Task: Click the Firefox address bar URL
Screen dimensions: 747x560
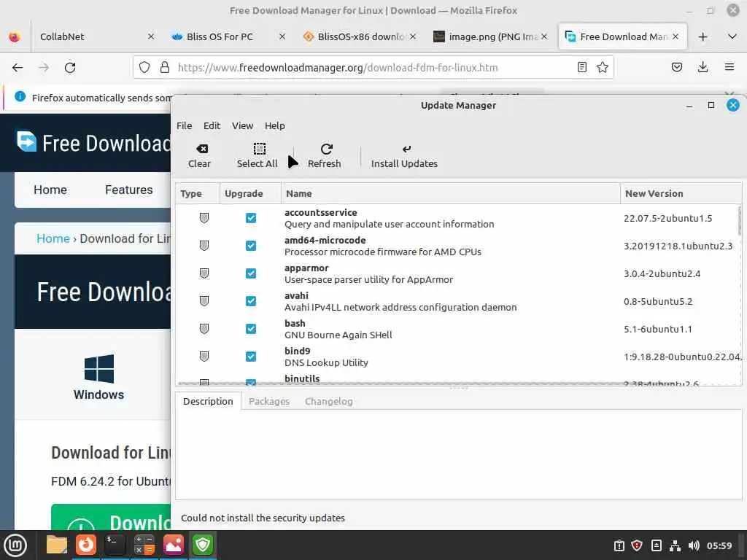Action: coord(338,68)
